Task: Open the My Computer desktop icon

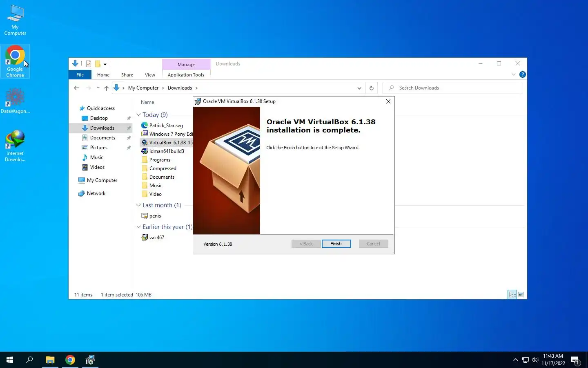Action: point(15,20)
